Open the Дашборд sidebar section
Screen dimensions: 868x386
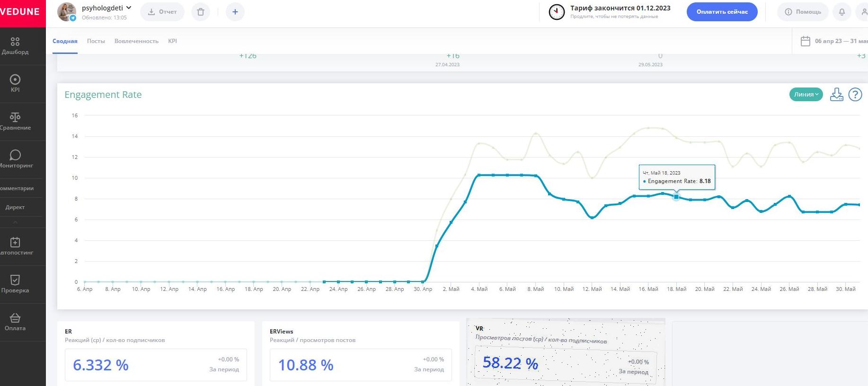click(15, 46)
